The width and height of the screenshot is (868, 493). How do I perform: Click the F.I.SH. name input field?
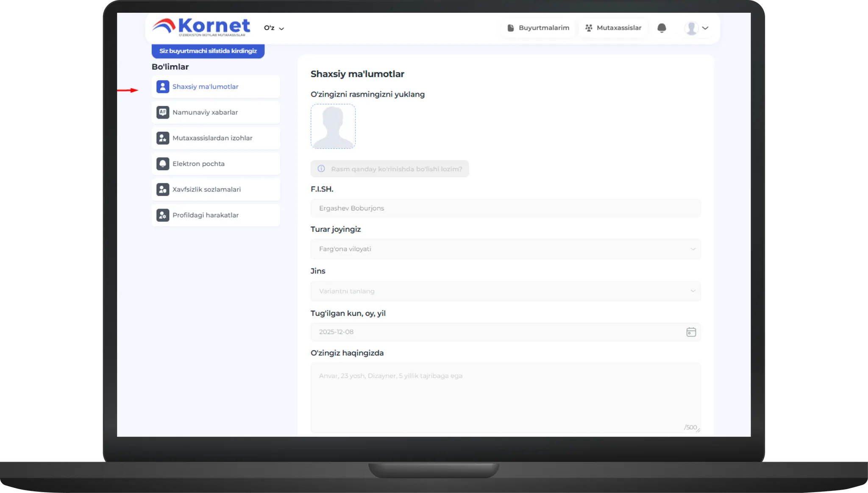tap(505, 208)
